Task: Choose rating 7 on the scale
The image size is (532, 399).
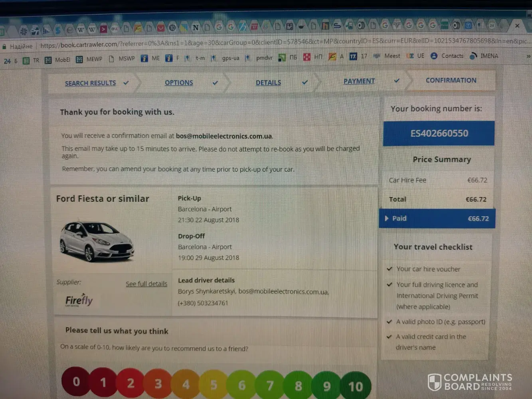Action: click(x=270, y=385)
